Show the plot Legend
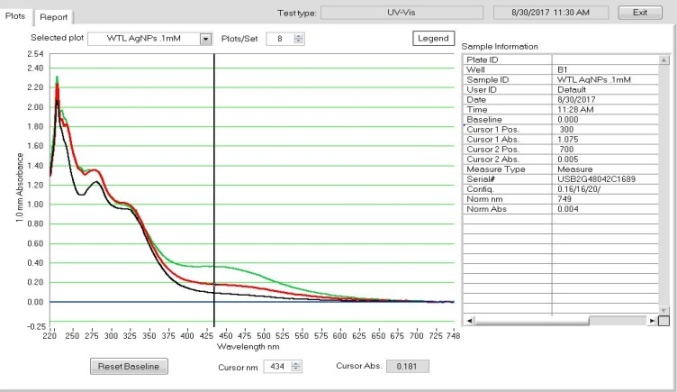 coord(433,38)
